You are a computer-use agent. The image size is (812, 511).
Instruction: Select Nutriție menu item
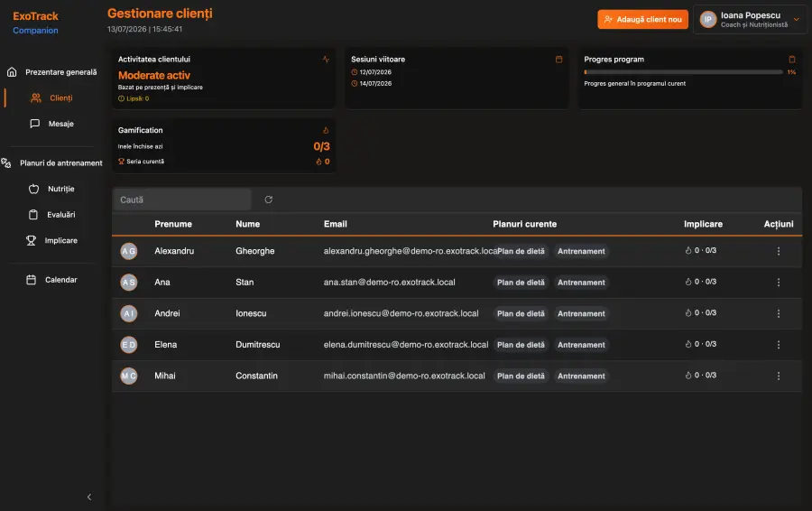pos(61,189)
